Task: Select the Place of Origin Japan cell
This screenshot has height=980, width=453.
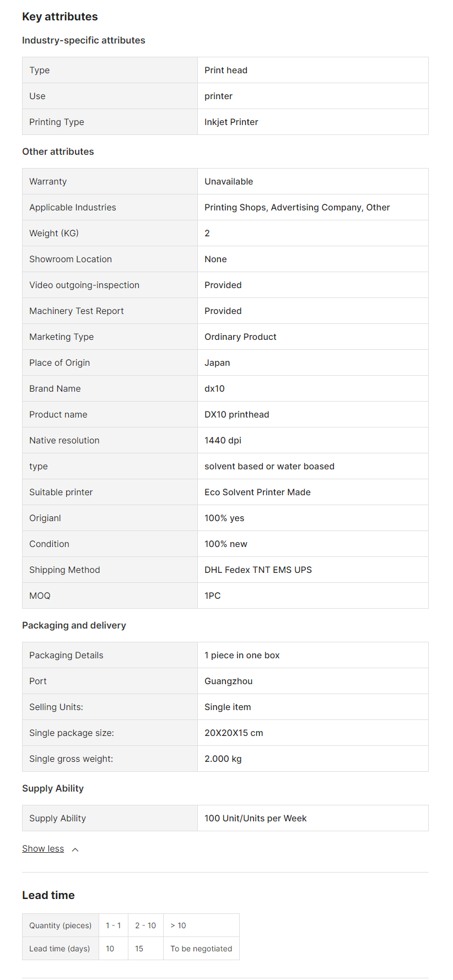Action: 217,362
